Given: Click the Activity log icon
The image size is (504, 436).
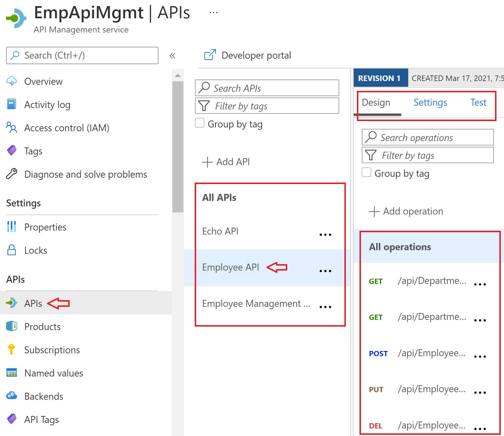Looking at the screenshot, I should (12, 104).
